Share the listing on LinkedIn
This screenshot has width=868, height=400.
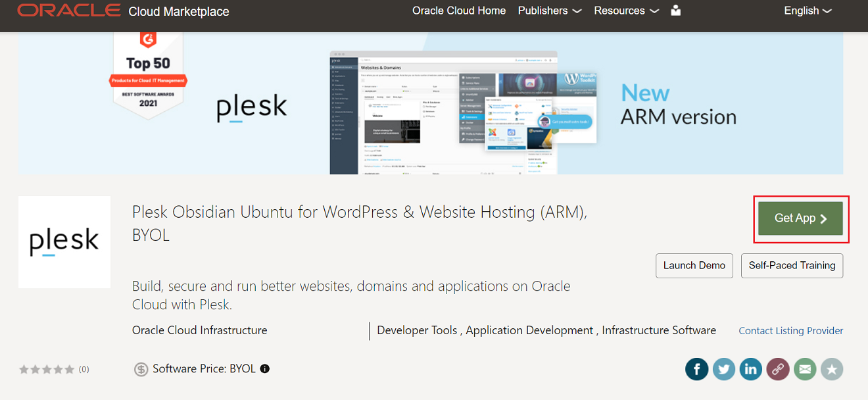751,369
